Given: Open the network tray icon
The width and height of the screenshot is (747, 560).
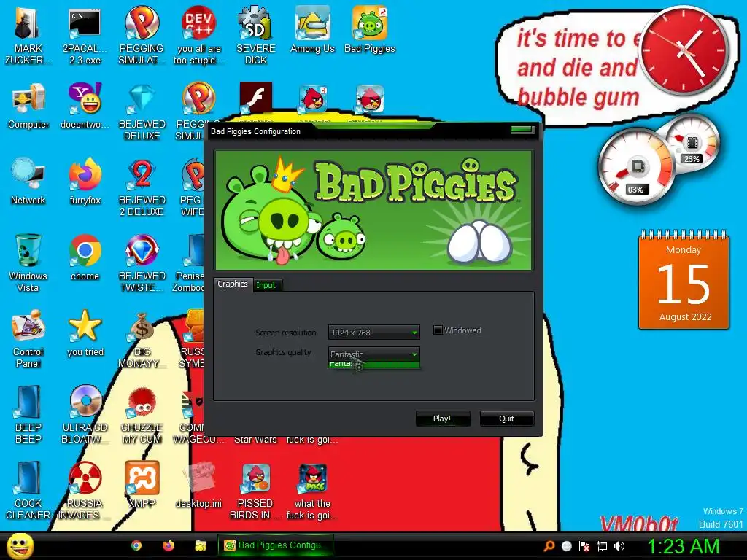Looking at the screenshot, I should [602, 546].
